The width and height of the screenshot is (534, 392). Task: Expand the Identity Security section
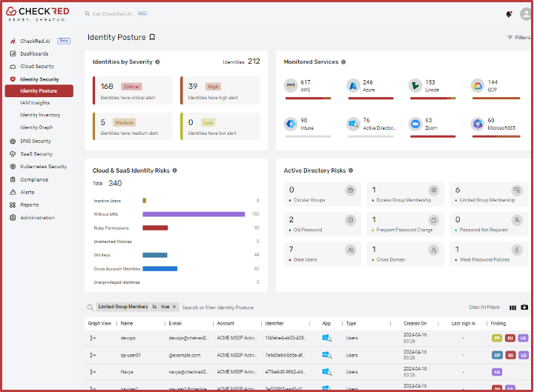click(39, 79)
